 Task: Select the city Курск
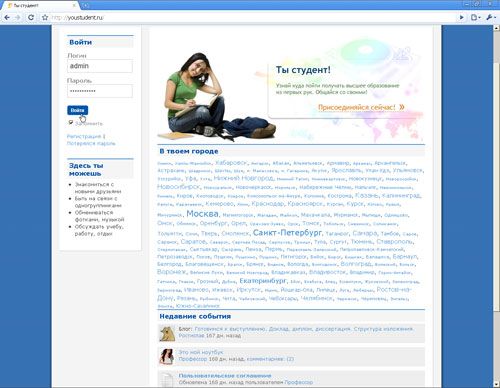(355, 204)
